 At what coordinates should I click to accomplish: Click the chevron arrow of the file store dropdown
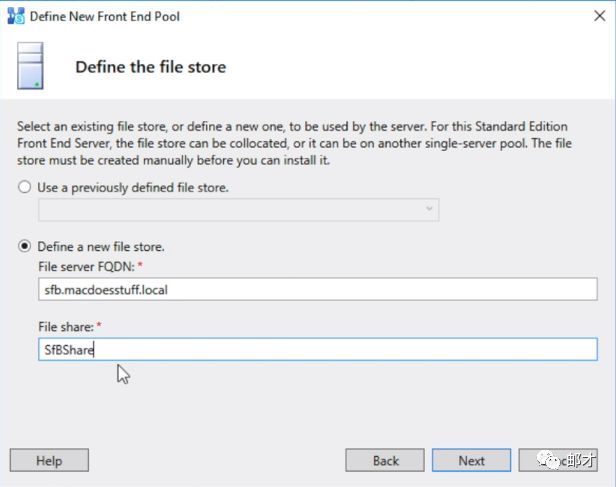pos(430,209)
